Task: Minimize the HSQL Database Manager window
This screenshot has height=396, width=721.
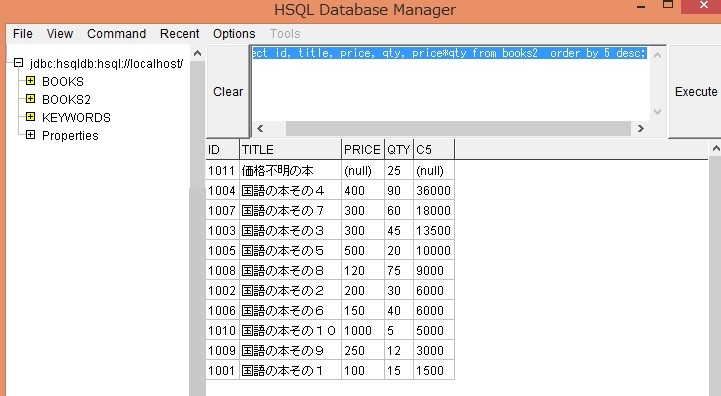Action: click(x=641, y=6)
